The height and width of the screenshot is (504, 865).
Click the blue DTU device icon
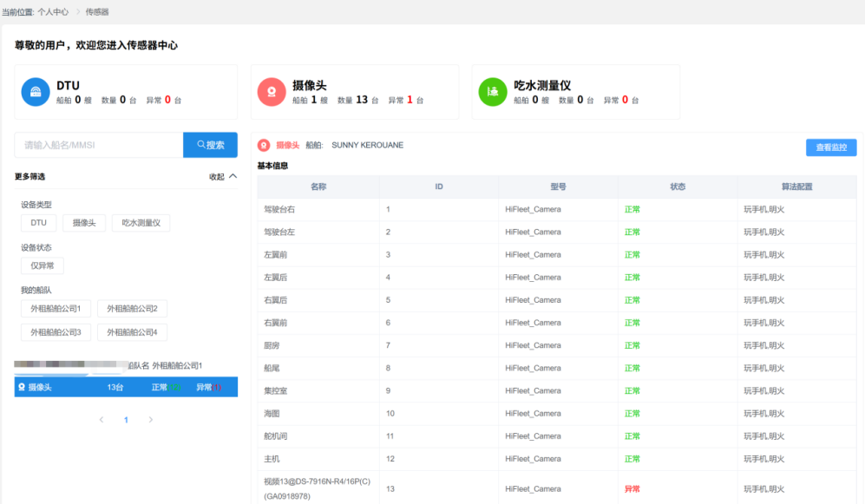click(36, 92)
